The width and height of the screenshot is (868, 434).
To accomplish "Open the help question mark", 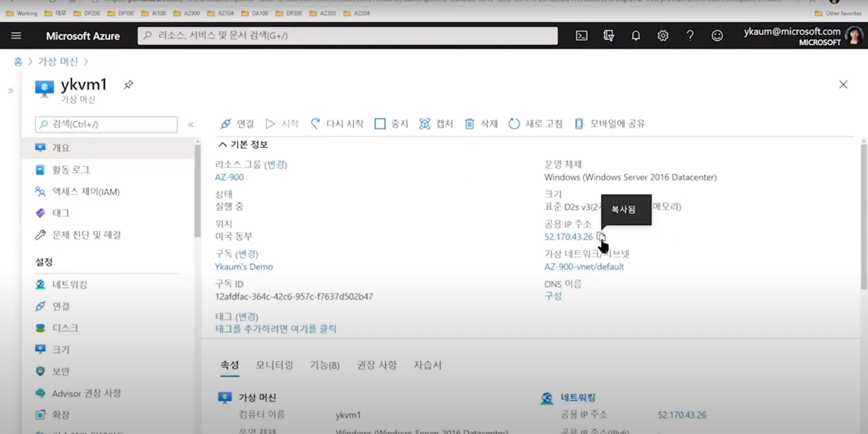I will (690, 35).
